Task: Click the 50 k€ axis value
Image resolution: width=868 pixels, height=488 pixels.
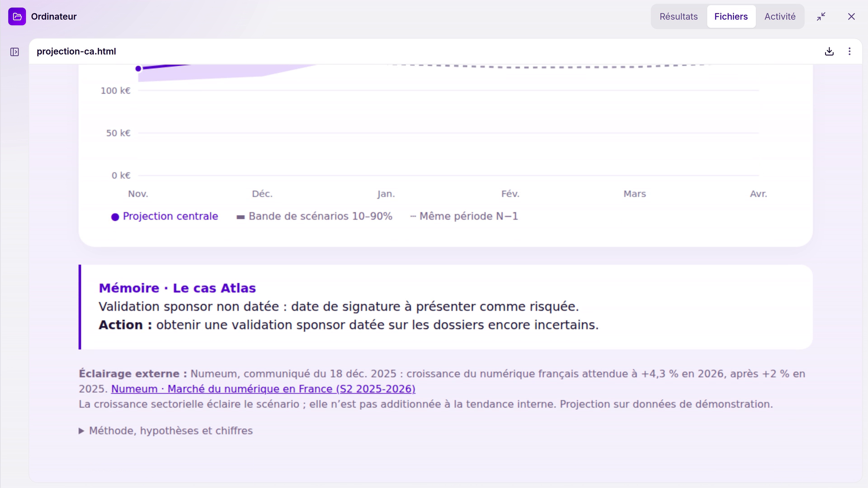Action: [118, 133]
